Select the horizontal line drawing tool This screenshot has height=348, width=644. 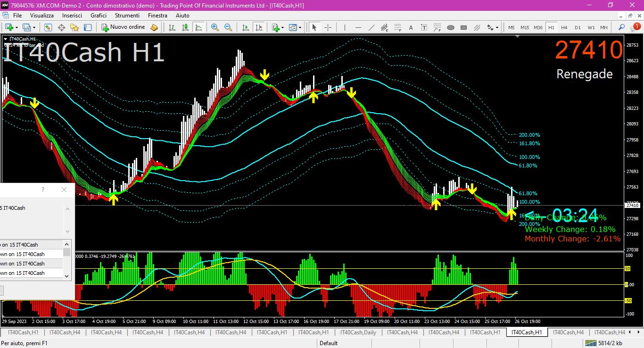tap(358, 27)
